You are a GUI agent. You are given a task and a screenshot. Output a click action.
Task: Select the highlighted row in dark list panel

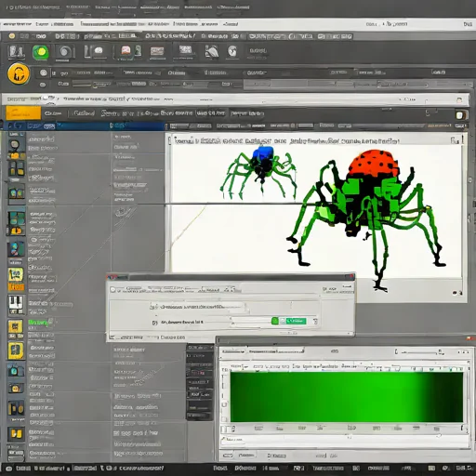tap(199, 394)
